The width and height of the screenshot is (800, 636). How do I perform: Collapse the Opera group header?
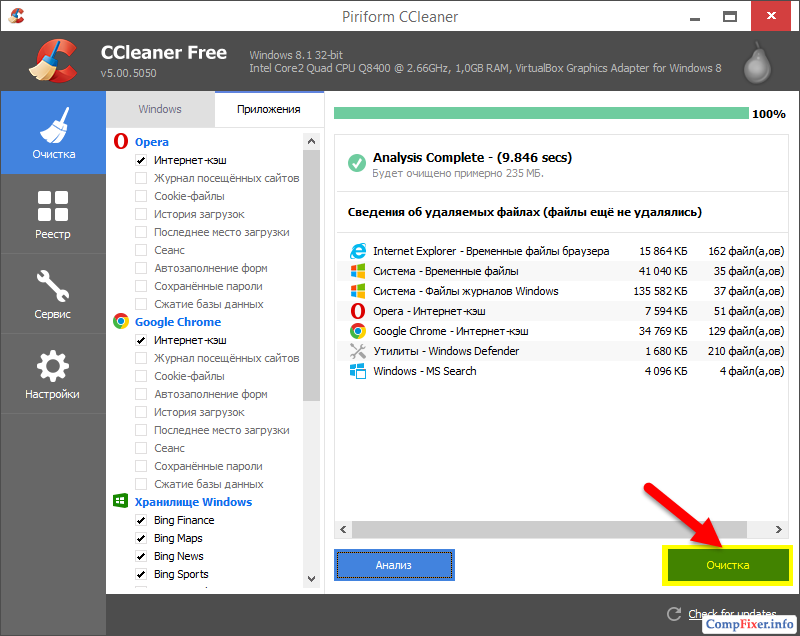(x=151, y=142)
